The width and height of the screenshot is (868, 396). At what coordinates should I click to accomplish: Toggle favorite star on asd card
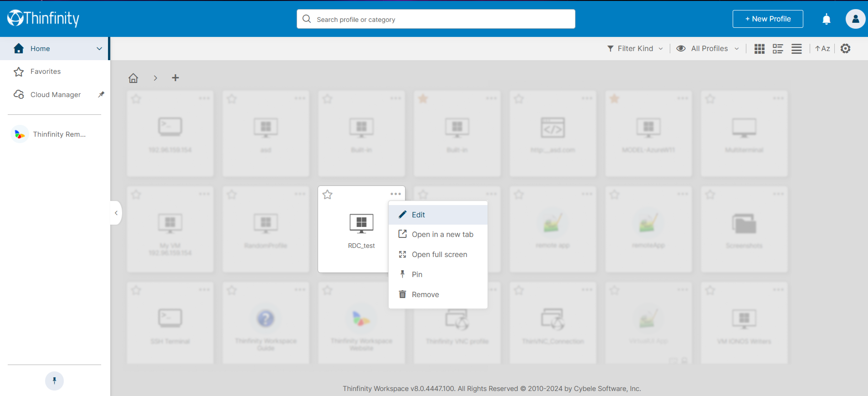coord(231,99)
